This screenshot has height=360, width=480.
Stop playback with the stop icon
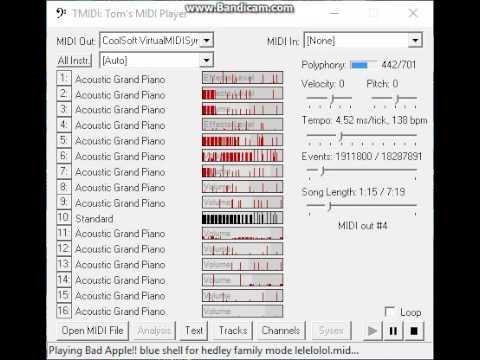click(414, 331)
